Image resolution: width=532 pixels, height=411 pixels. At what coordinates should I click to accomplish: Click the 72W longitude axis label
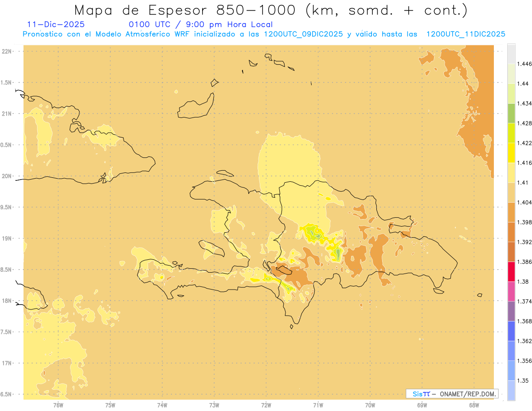[266, 405]
